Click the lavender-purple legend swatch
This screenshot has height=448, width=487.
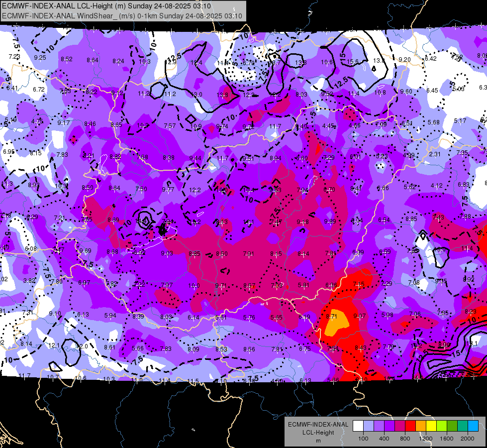379,426
